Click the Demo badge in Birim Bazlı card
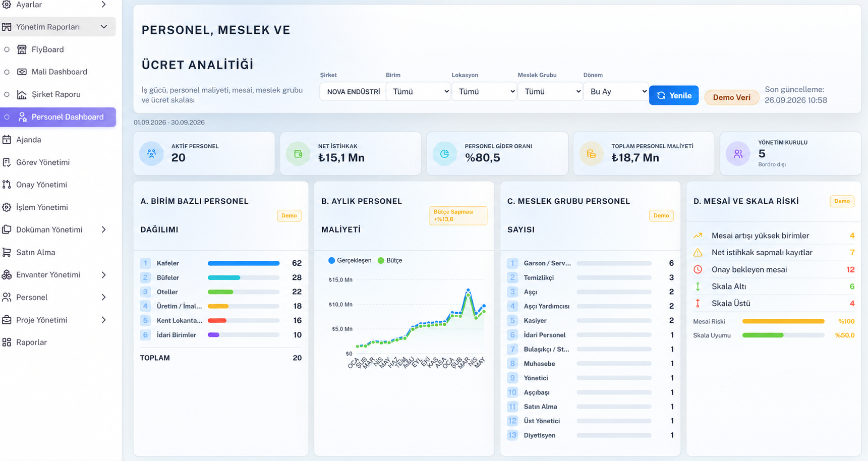This screenshot has width=868, height=461. point(289,215)
